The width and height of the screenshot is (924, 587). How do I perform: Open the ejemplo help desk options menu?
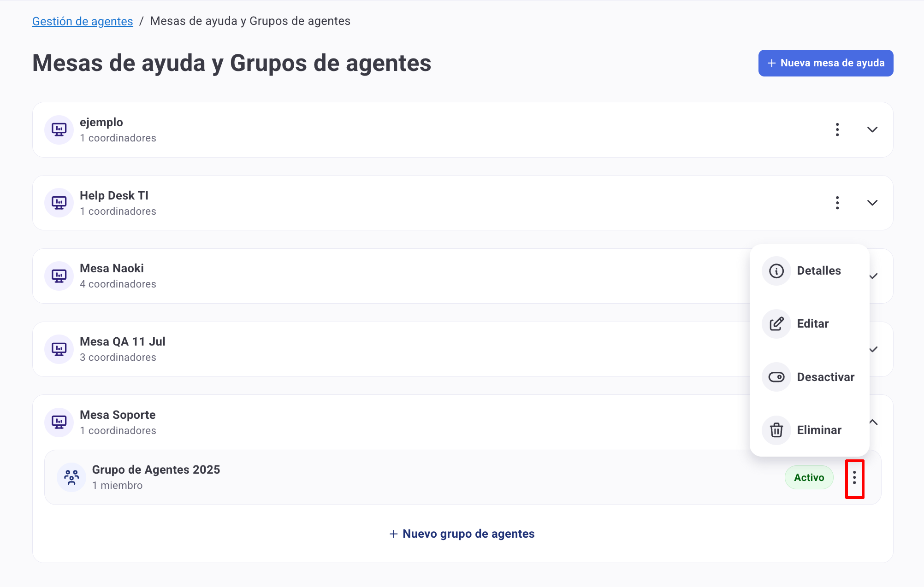(x=837, y=129)
